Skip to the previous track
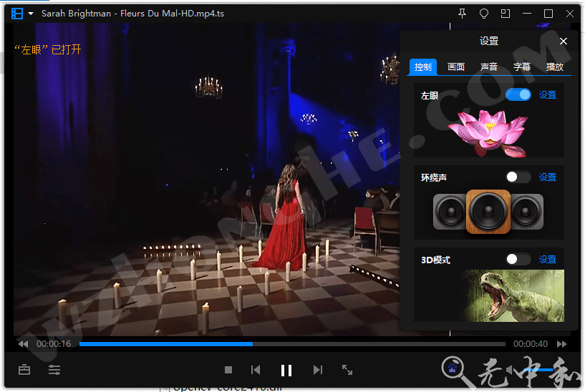Screen dimensions: 585x392 click(x=256, y=370)
